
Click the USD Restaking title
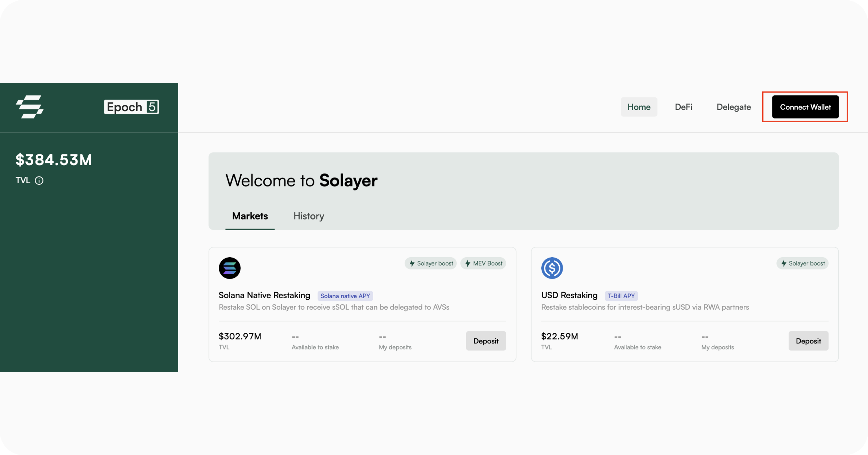(569, 295)
